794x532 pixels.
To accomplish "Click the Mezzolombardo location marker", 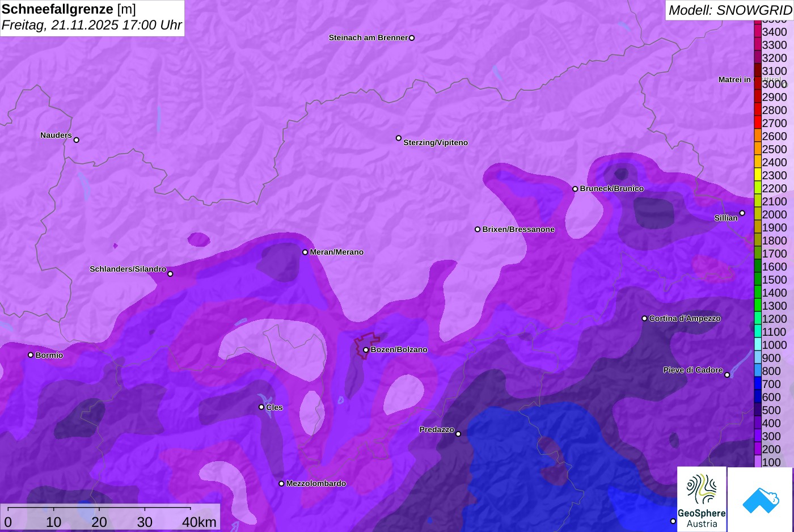I will click(281, 484).
